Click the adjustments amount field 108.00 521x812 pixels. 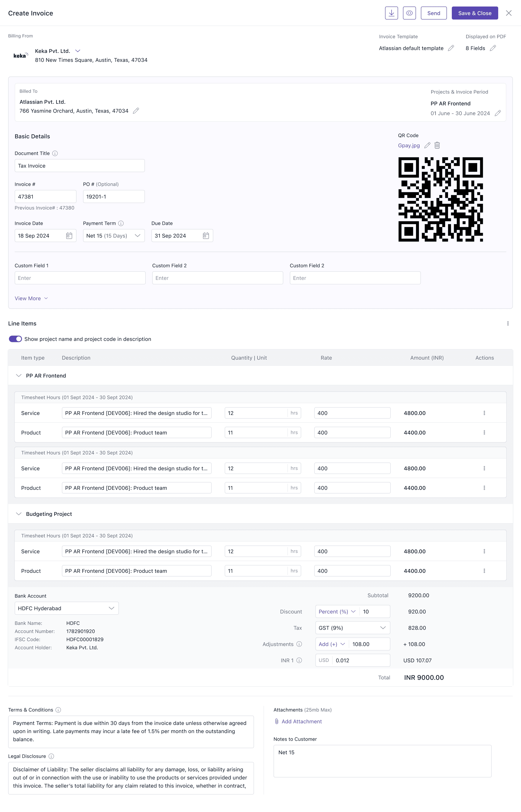point(370,644)
